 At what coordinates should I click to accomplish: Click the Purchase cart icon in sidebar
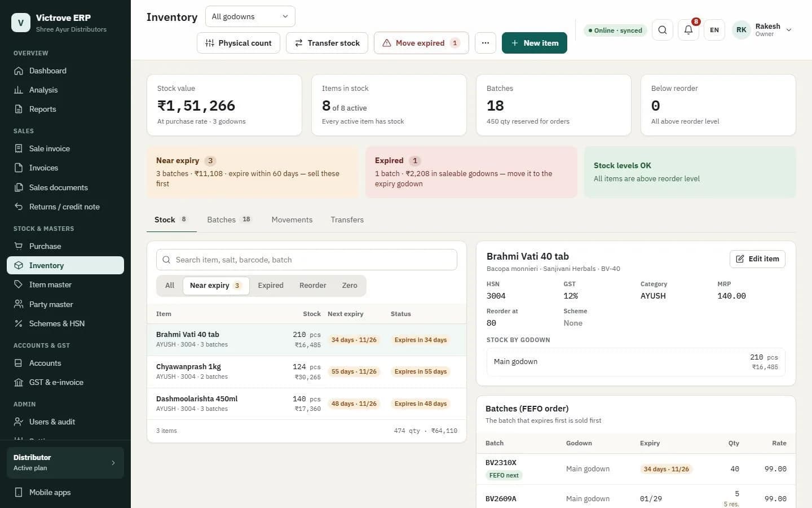point(19,246)
